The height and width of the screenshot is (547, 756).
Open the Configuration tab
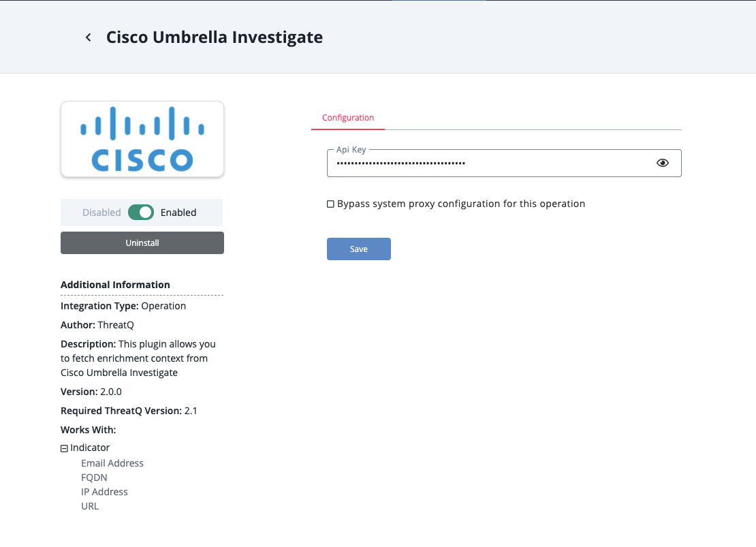[347, 118]
